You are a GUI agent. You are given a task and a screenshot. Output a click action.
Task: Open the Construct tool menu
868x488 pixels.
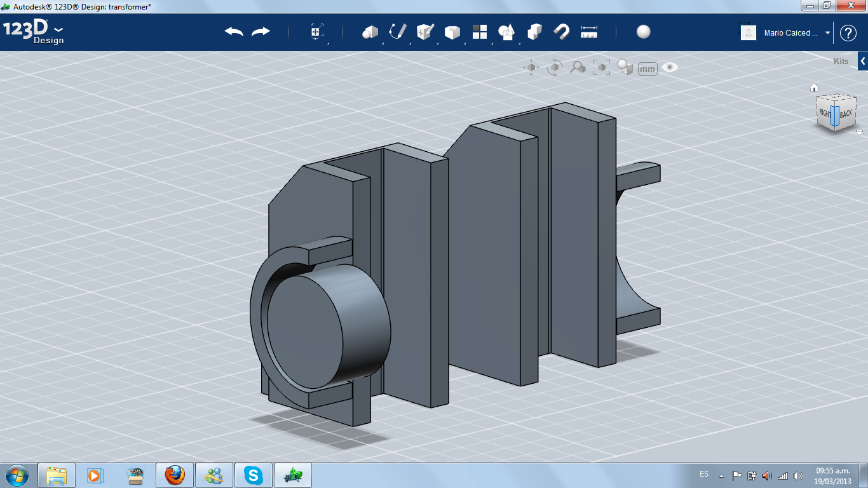425,32
